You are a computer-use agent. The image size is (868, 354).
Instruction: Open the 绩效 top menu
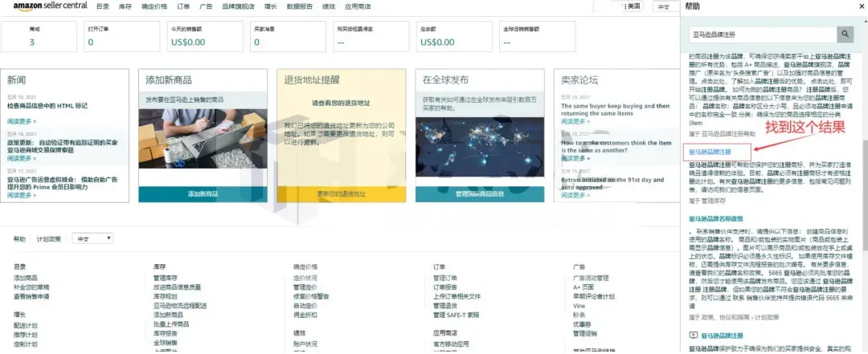point(329,6)
